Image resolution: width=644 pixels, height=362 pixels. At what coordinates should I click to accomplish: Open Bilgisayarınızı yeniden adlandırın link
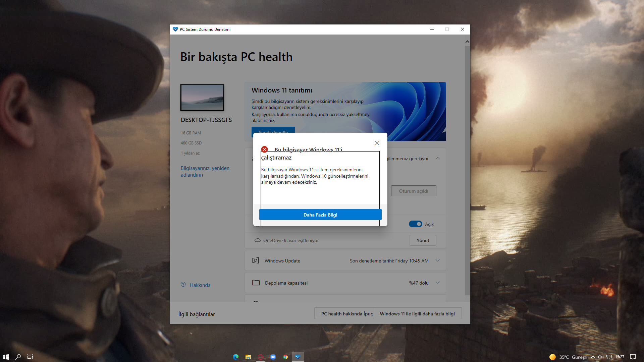tap(205, 172)
